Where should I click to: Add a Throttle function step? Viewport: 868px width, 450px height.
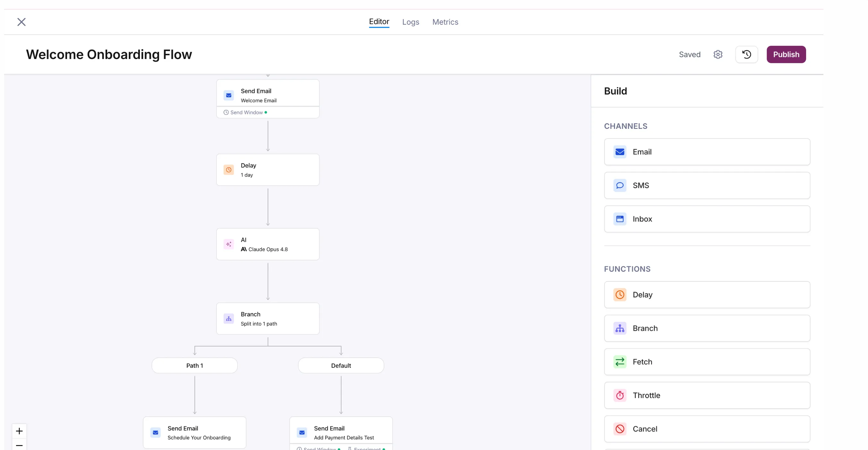click(707, 396)
